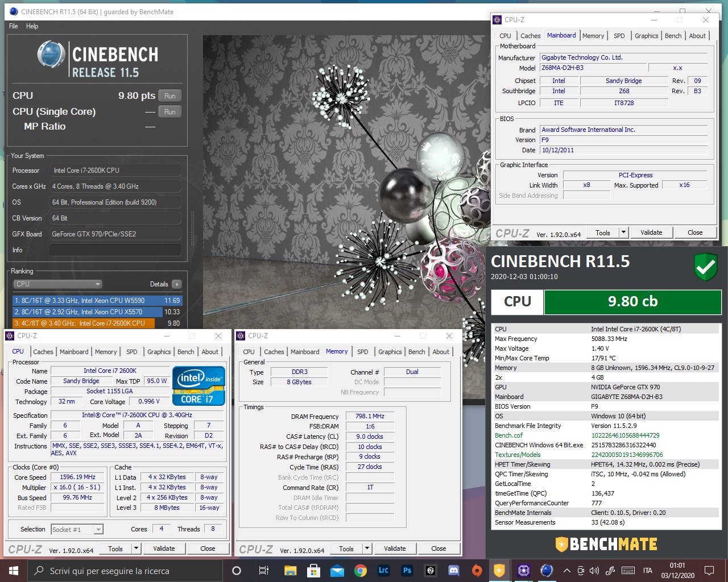This screenshot has width=728, height=582.
Task: Open Origin from the taskbar
Action: (477, 571)
